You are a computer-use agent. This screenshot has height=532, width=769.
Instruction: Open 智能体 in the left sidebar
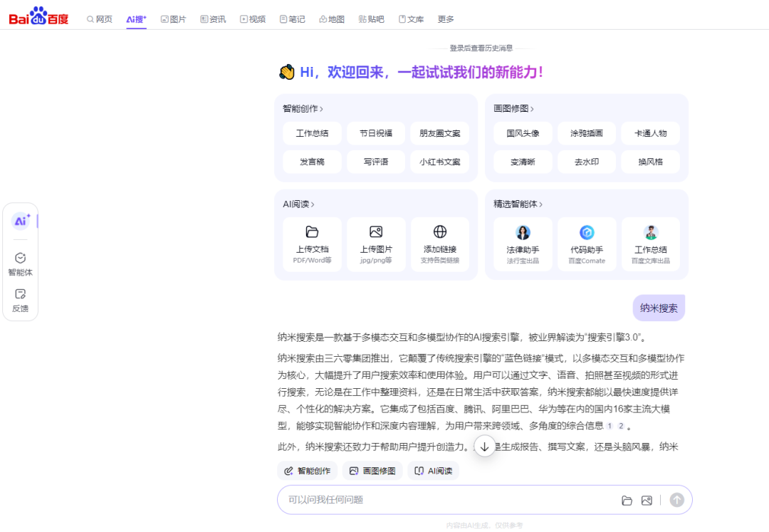[x=20, y=264]
